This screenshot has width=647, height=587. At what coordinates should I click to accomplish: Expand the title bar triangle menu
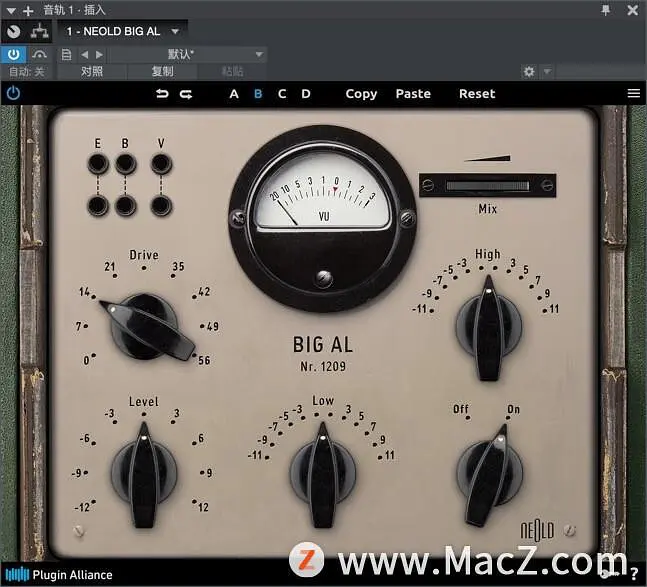(11, 11)
